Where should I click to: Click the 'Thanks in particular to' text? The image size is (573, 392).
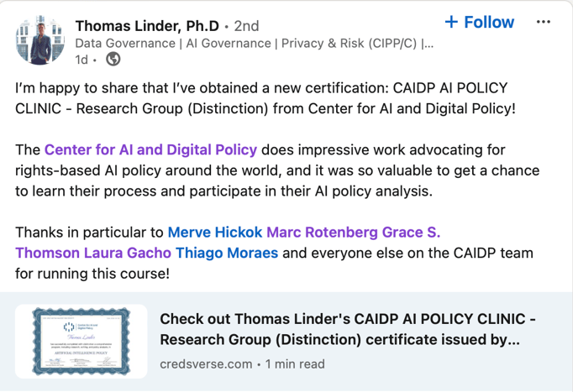[89, 232]
